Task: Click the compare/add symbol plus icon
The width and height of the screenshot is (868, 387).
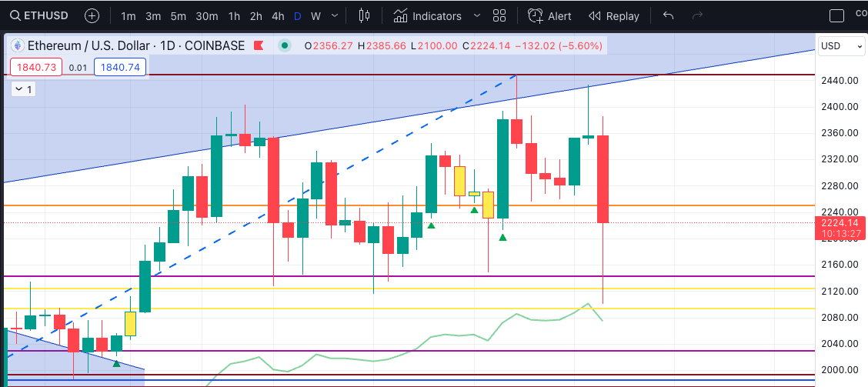Action: [92, 15]
